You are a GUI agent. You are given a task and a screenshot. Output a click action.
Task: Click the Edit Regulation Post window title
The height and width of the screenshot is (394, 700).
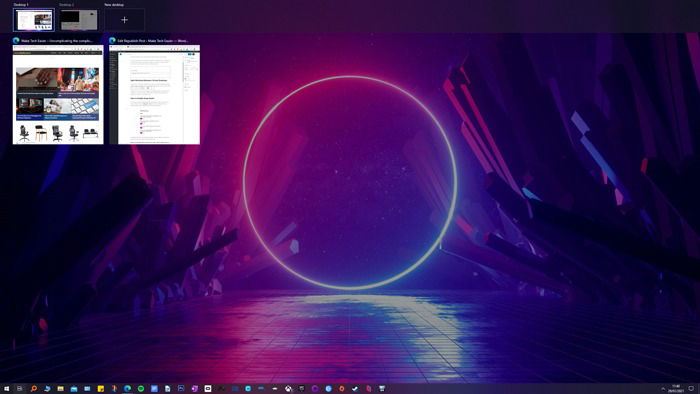tap(153, 41)
